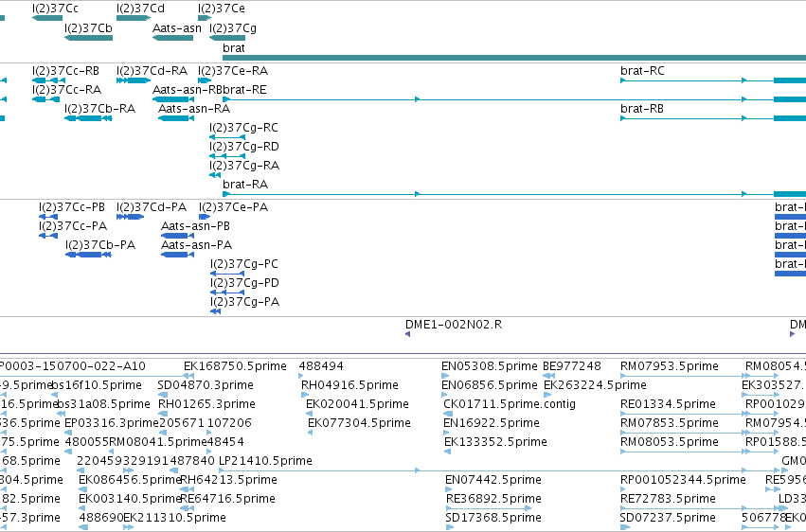This screenshot has height=532, width=806.
Task: Click the BE977248 EST label
Action: pos(572,366)
